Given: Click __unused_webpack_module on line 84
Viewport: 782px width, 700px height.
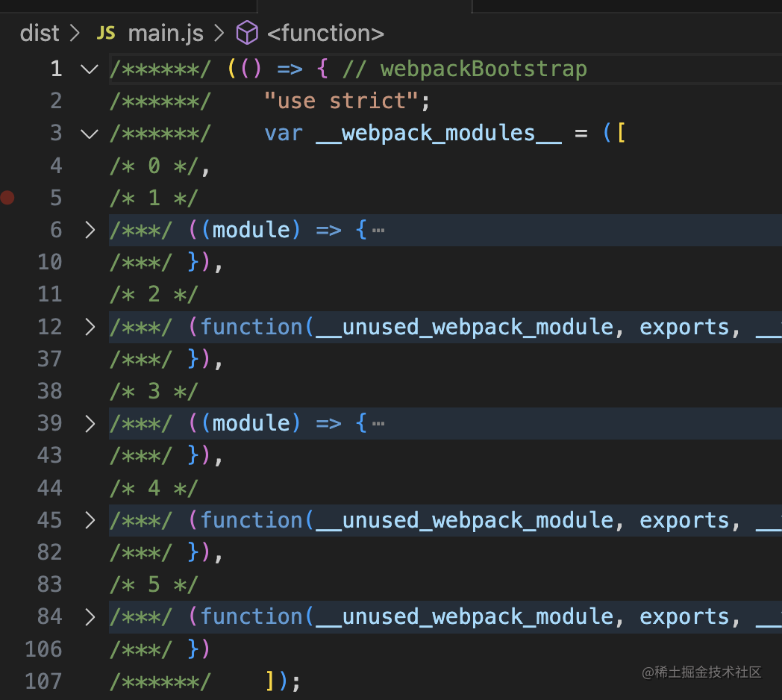Looking at the screenshot, I should pyautogui.click(x=465, y=617).
